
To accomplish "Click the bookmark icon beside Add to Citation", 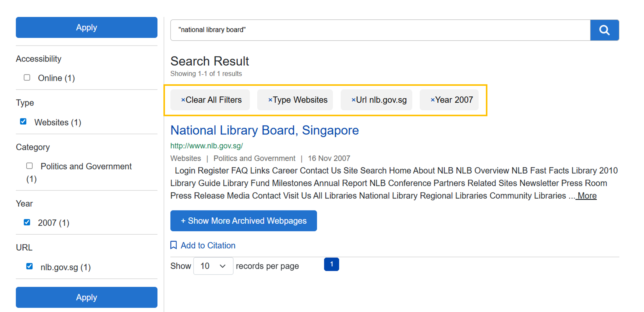I will click(173, 245).
